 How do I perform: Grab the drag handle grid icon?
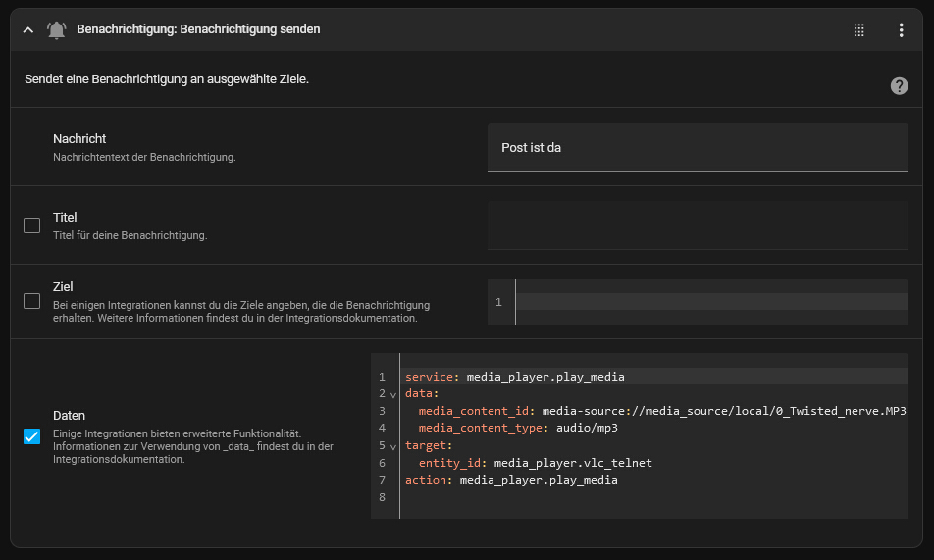(859, 30)
